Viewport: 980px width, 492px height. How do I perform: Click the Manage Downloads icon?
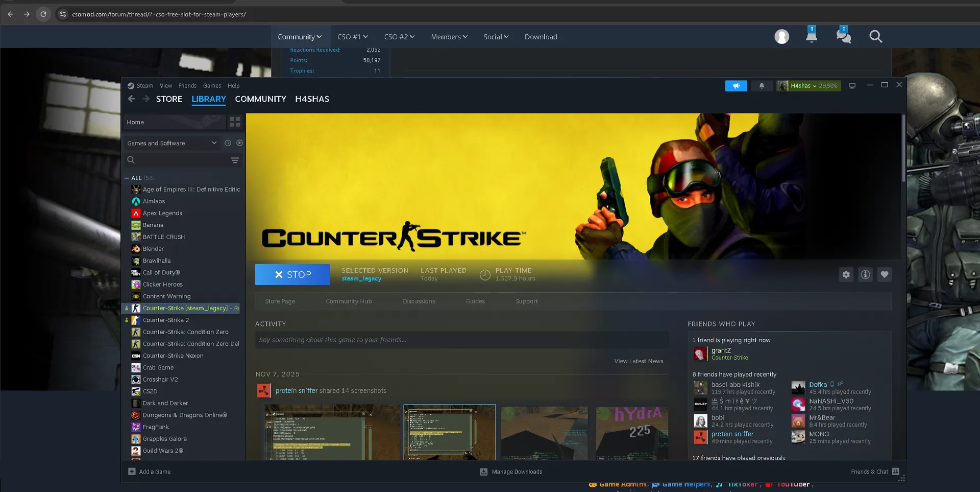(x=484, y=472)
